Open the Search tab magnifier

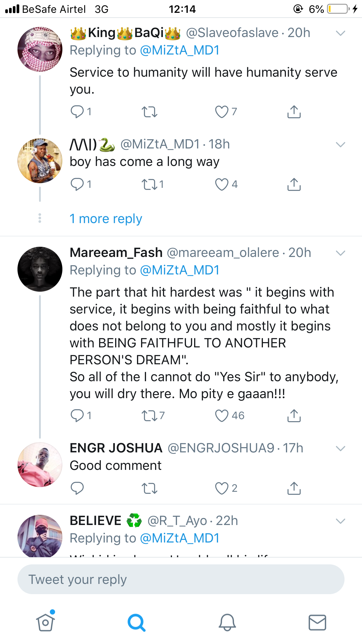pyautogui.click(x=136, y=622)
